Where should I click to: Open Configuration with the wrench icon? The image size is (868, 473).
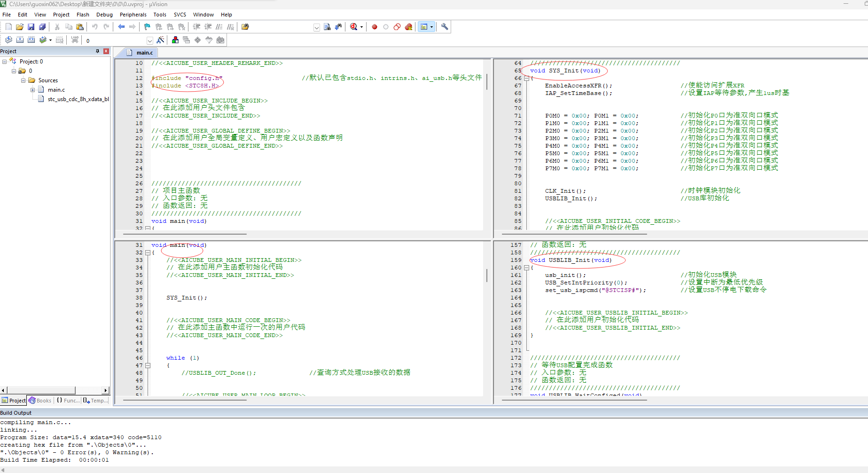(x=445, y=27)
